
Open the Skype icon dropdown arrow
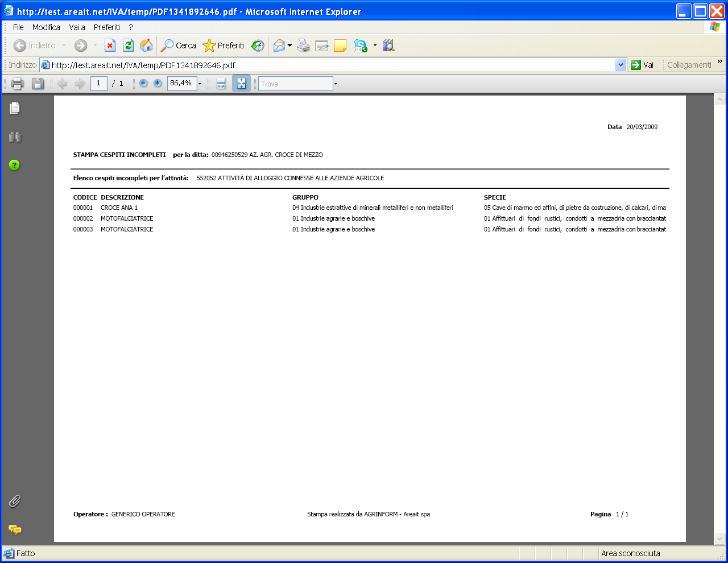(375, 45)
